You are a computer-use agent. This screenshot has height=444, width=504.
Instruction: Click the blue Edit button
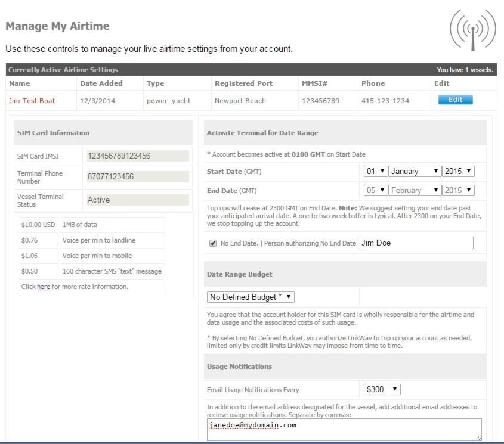(x=456, y=100)
